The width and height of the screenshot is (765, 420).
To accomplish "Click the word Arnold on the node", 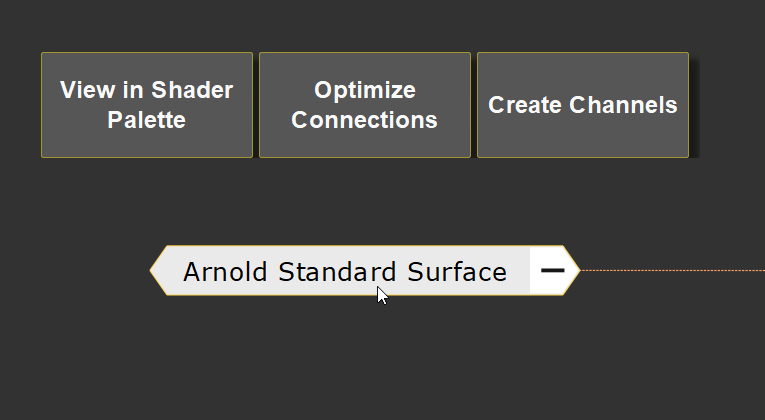I will tap(226, 271).
